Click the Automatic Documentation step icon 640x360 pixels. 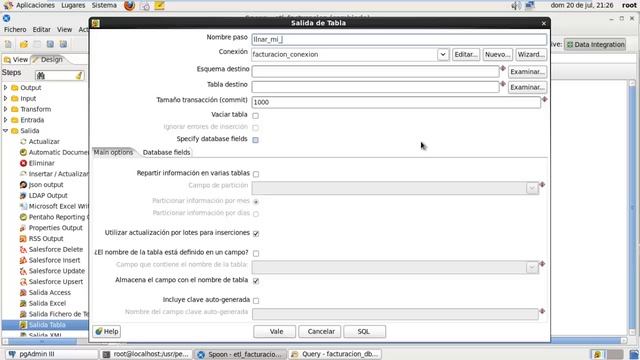click(23, 152)
